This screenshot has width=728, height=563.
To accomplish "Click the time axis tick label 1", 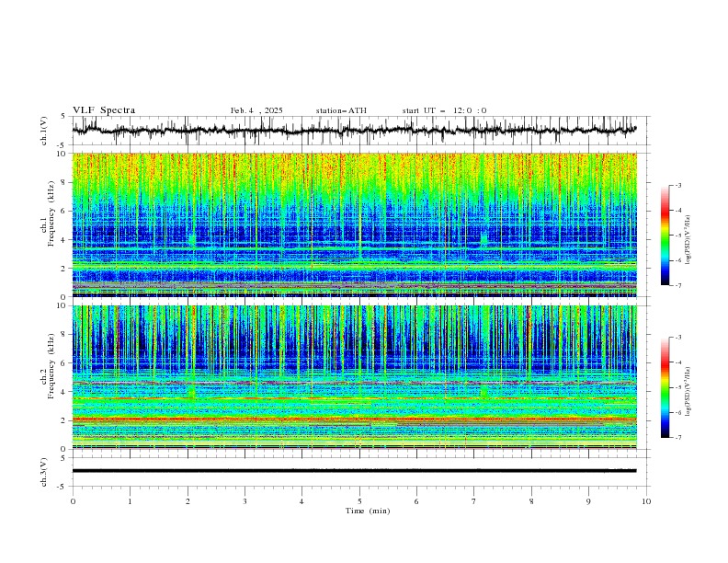I will click(x=130, y=501).
